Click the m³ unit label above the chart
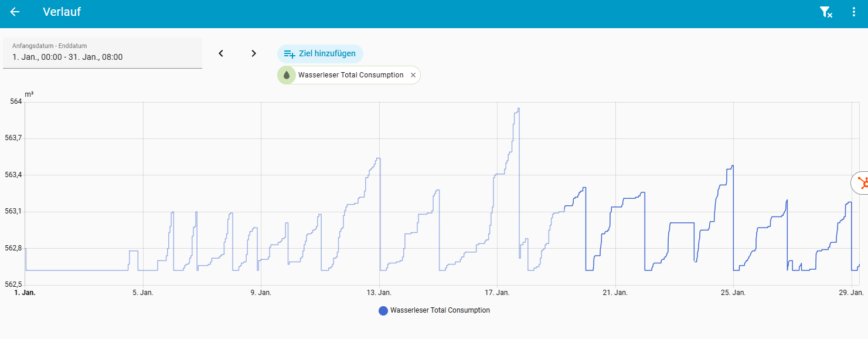The image size is (868, 339). point(29,94)
